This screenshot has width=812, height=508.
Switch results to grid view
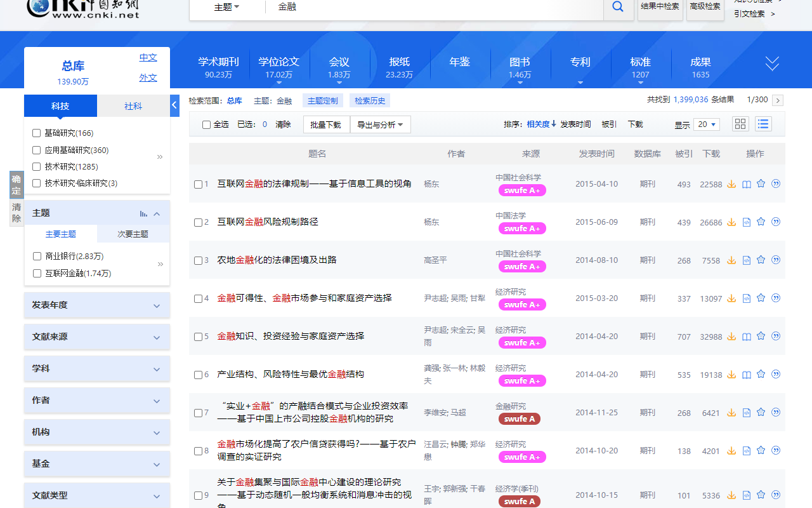pos(740,124)
